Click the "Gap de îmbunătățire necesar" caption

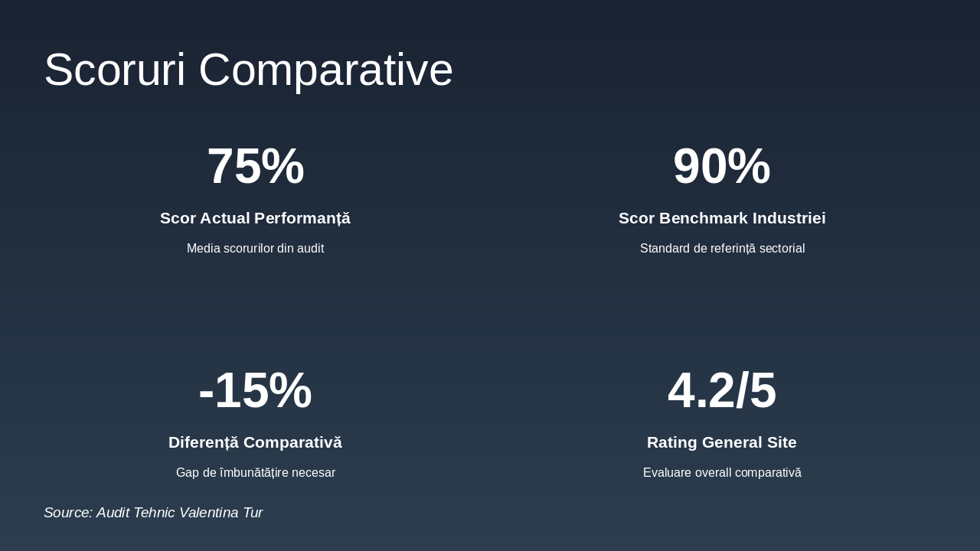point(255,473)
